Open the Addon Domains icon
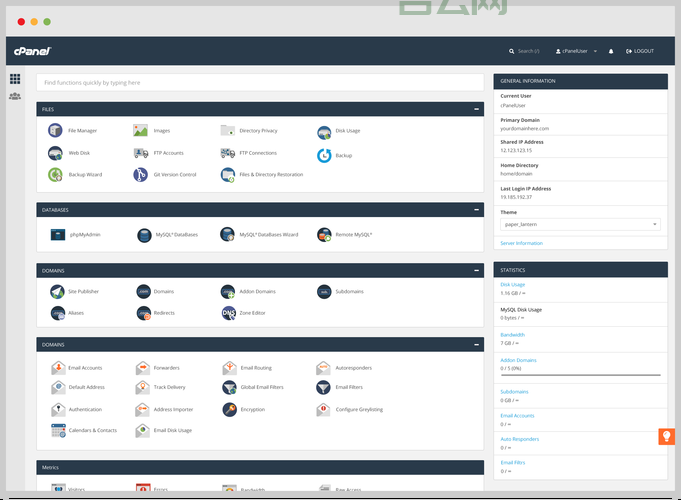681x500 pixels. (x=228, y=291)
